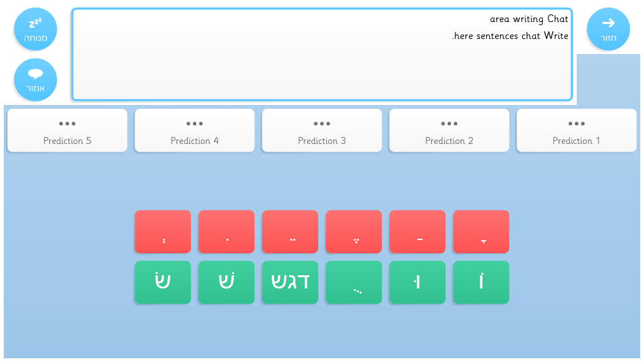644x362 pixels.
Task: Choose the Prediction 2 suggestion
Action: [449, 131]
